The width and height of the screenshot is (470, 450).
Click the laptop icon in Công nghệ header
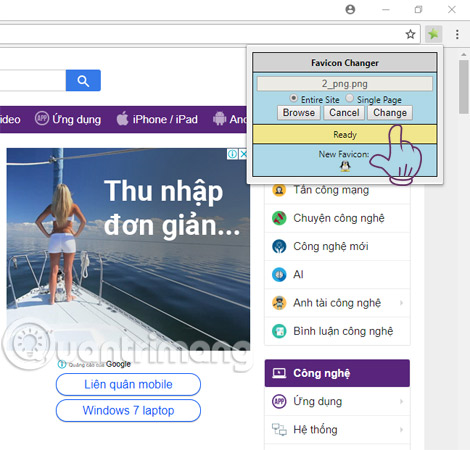pos(279,373)
